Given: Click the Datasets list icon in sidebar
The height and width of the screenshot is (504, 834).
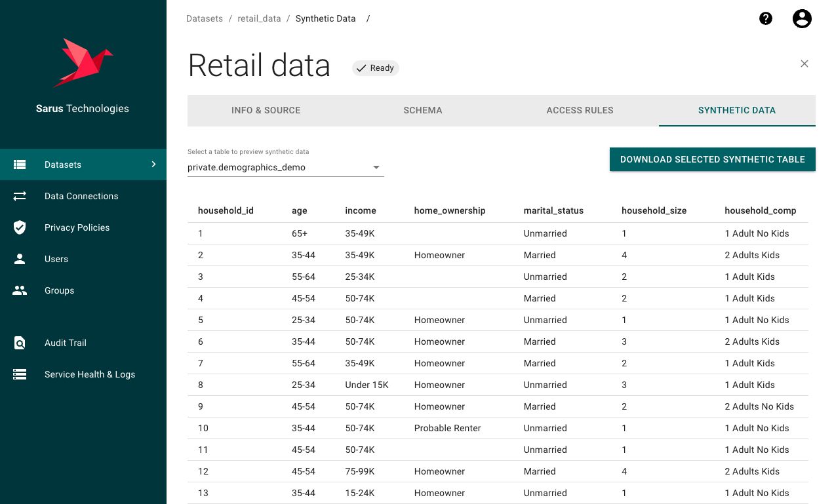Looking at the screenshot, I should [20, 165].
